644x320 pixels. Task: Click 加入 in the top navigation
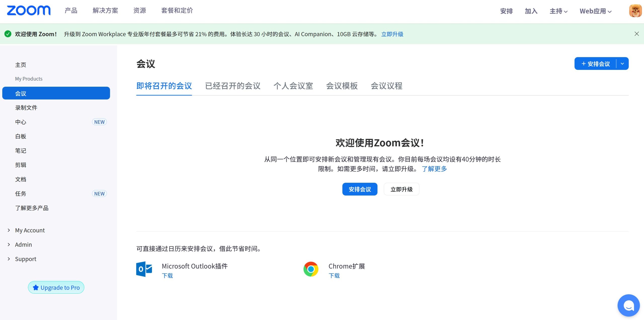point(531,11)
